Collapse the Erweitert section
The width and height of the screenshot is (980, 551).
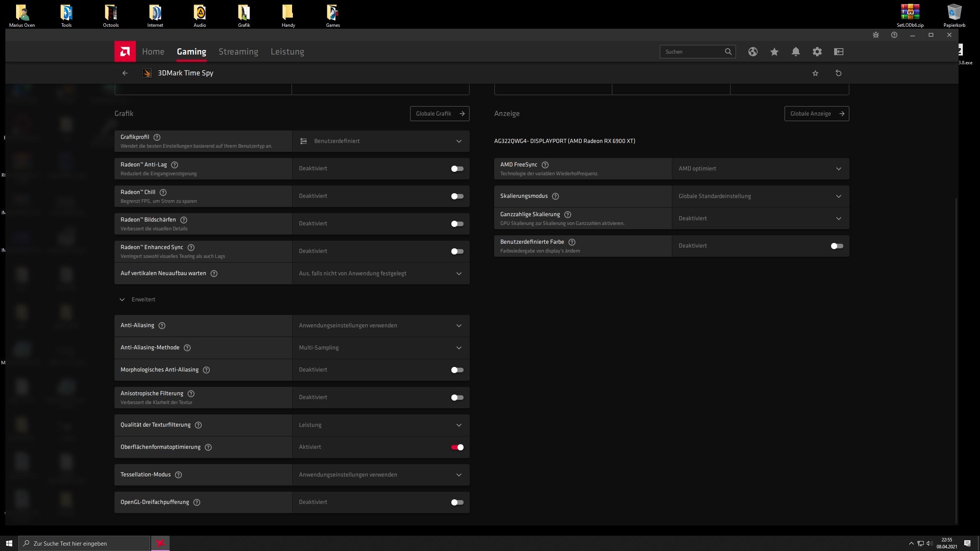click(x=138, y=300)
